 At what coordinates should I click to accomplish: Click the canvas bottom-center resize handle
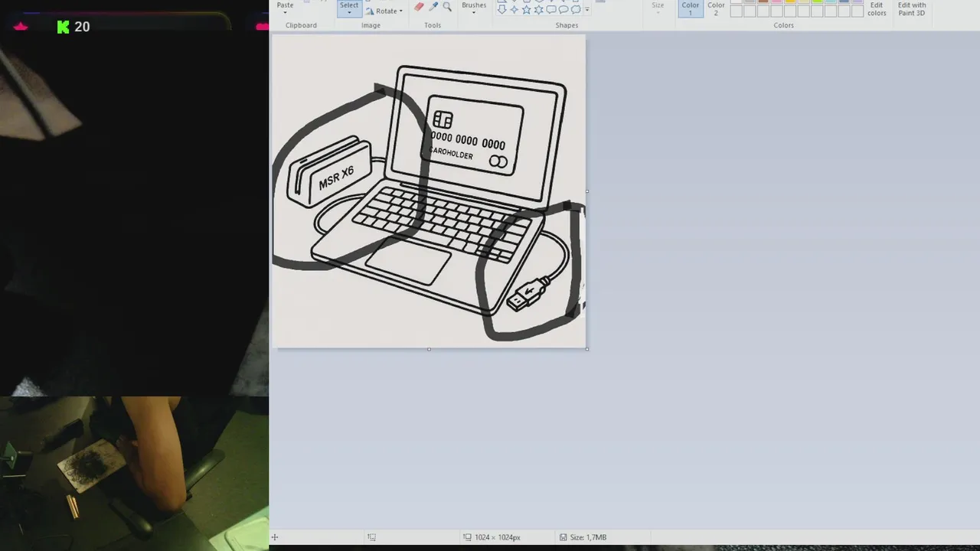pyautogui.click(x=429, y=350)
